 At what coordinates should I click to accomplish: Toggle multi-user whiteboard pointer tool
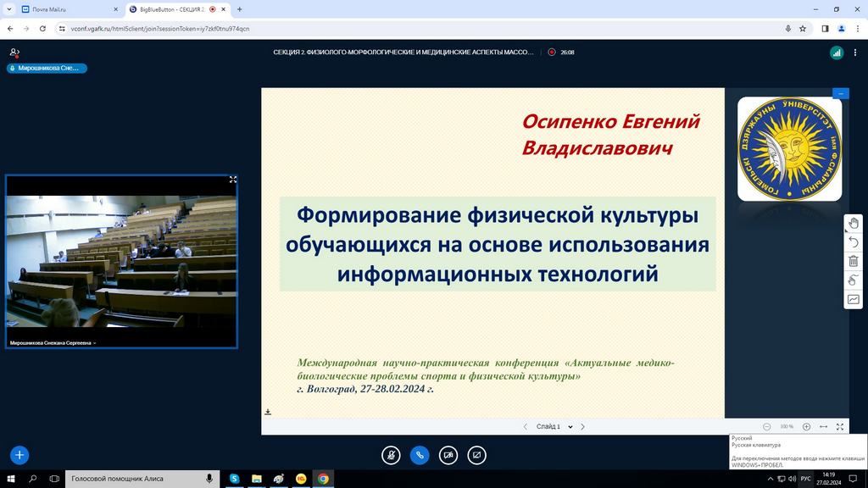pos(853,280)
